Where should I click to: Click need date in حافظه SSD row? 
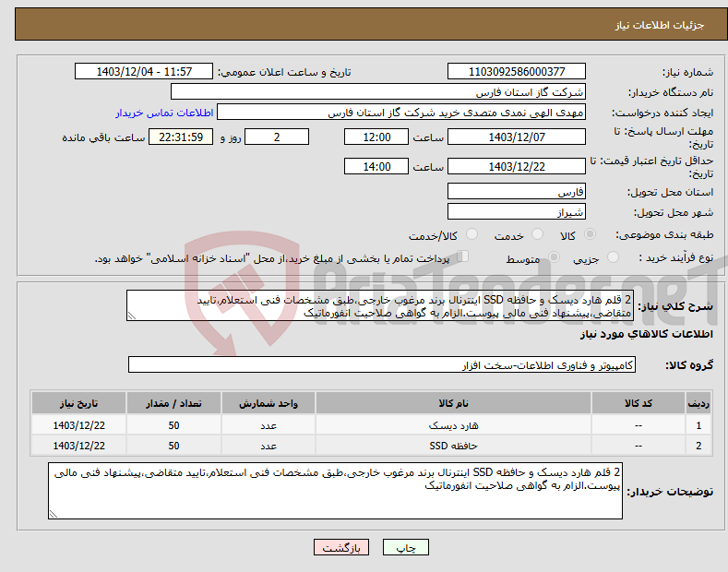pyautogui.click(x=78, y=446)
